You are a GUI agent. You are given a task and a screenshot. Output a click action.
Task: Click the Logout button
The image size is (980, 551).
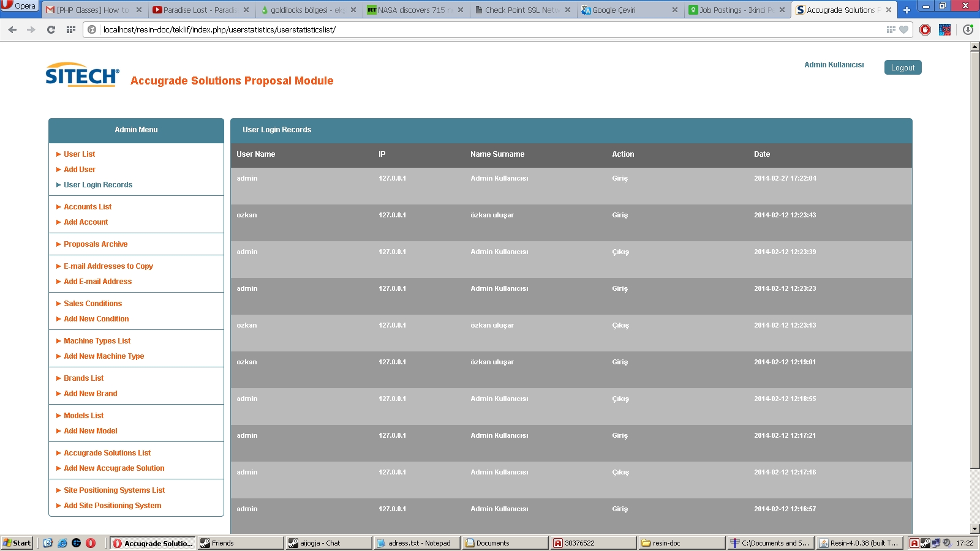click(x=903, y=67)
